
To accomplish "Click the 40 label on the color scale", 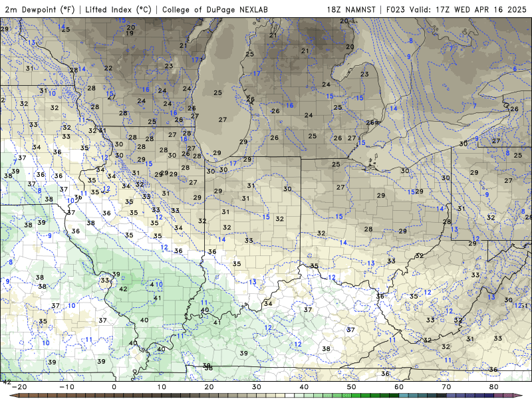I will (x=304, y=387).
